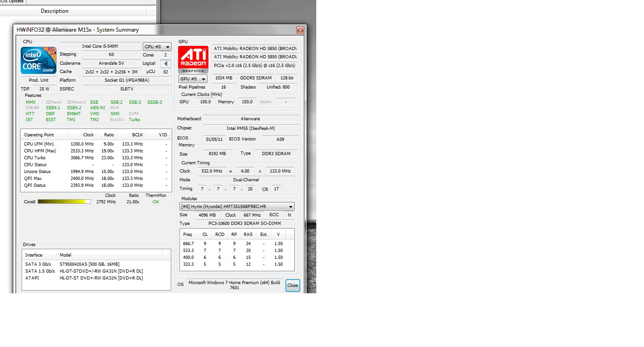Click the 666.7 frequency timing row
This screenshot has height=347, width=644.
(x=237, y=244)
